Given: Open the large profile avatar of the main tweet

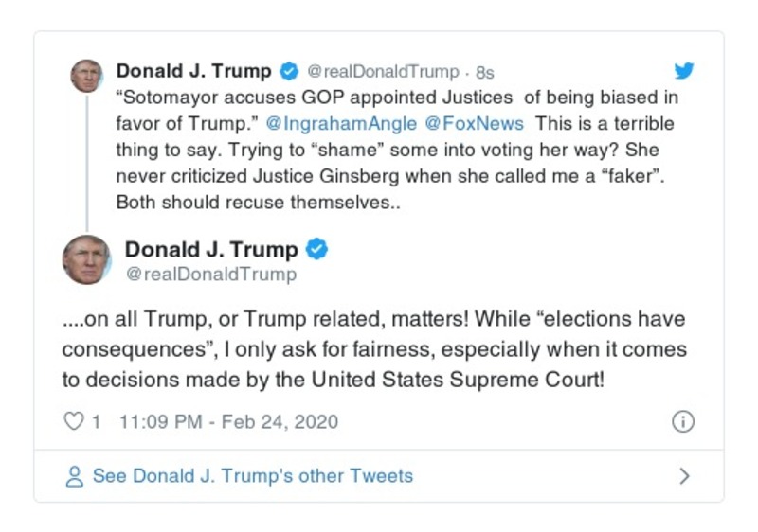Looking at the screenshot, I should tap(87, 259).
